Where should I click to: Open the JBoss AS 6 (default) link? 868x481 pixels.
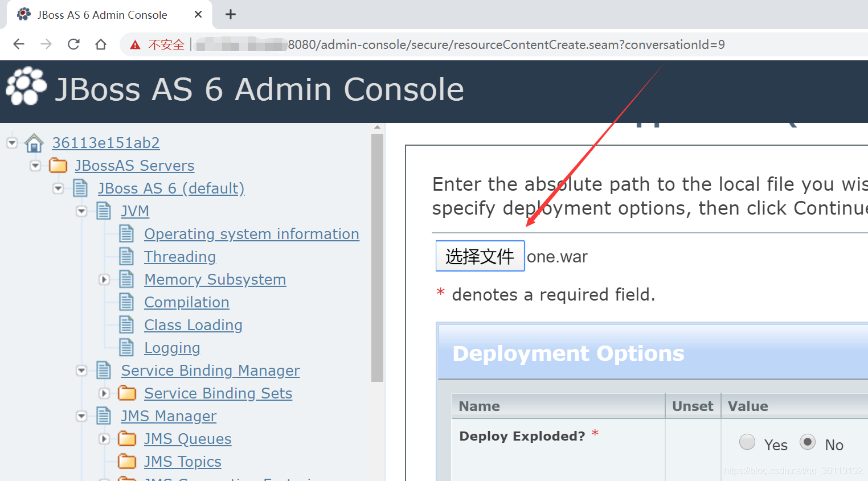coord(171,188)
